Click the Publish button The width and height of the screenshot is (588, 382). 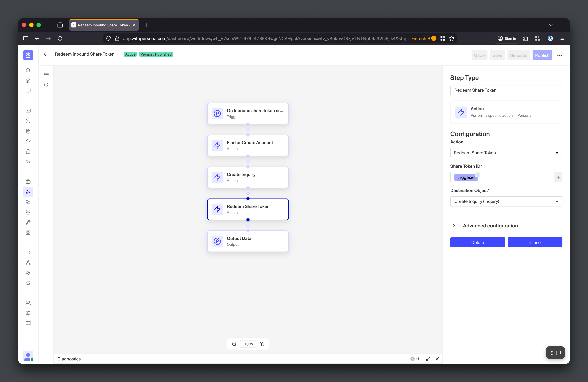(x=542, y=55)
